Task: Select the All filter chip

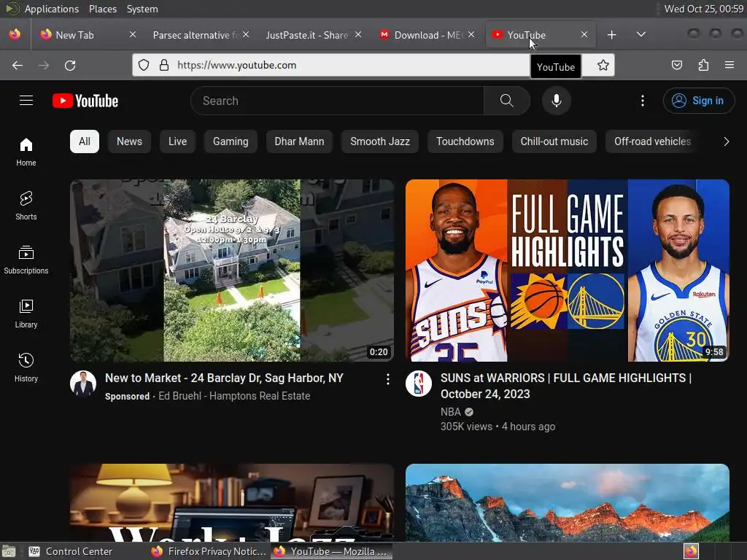Action: pyautogui.click(x=85, y=141)
